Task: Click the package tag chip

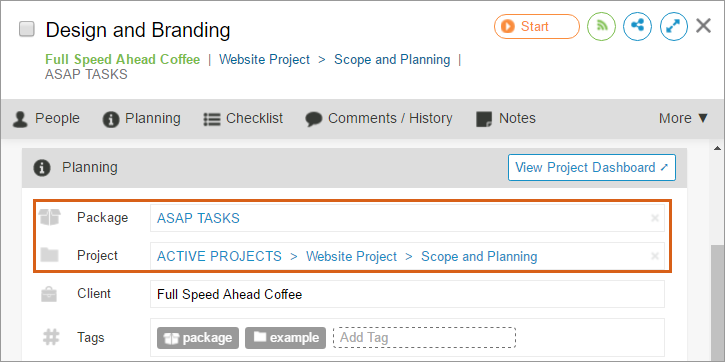Action: (198, 338)
